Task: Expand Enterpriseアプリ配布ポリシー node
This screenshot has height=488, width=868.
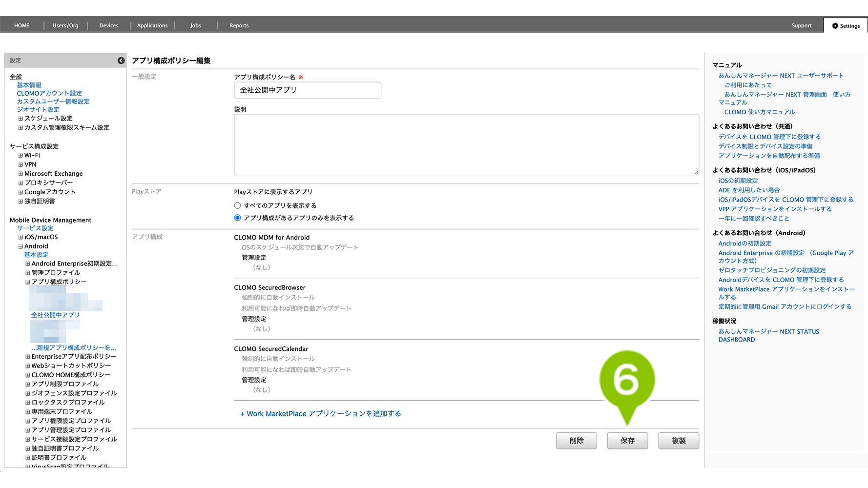Action: tap(28, 357)
